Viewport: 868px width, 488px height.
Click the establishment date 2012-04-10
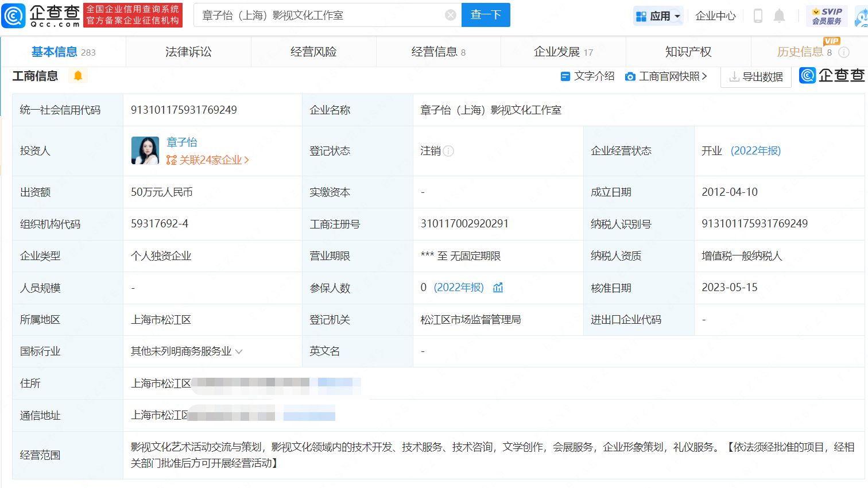730,192
